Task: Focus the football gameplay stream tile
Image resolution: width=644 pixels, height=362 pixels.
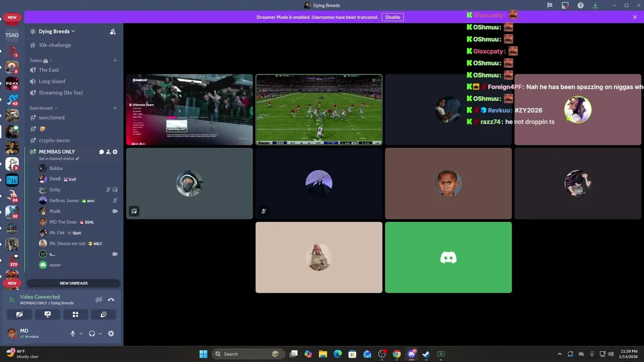Action: pos(319,110)
